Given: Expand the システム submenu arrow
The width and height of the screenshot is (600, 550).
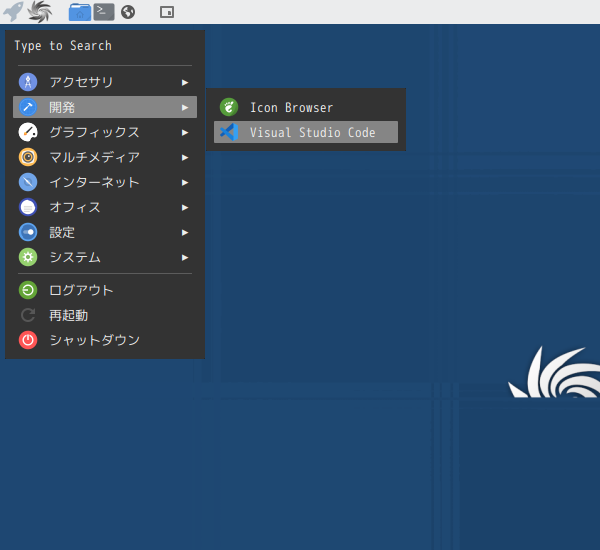Looking at the screenshot, I should click(x=185, y=257).
